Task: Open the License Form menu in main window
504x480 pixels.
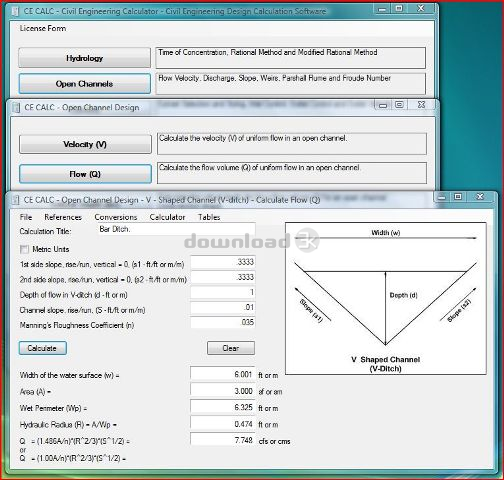Action: point(43,28)
